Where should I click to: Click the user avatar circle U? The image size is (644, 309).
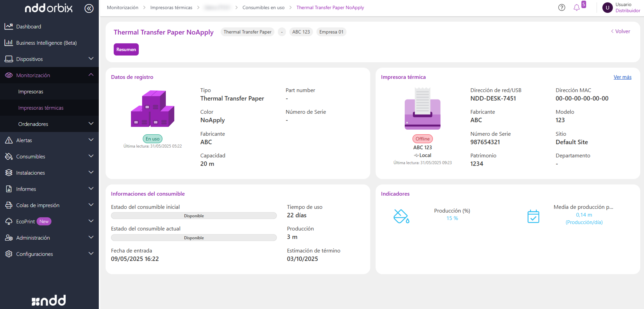point(607,7)
